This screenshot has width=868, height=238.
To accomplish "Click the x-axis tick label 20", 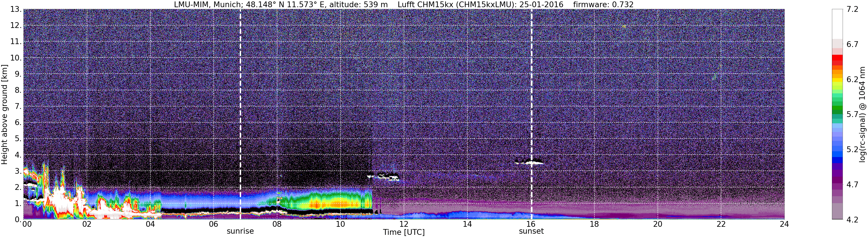I will tap(657, 224).
